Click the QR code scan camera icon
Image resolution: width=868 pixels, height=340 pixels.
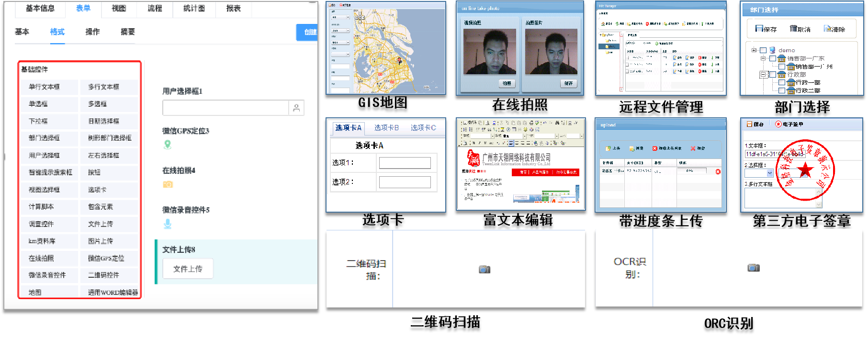[485, 270]
